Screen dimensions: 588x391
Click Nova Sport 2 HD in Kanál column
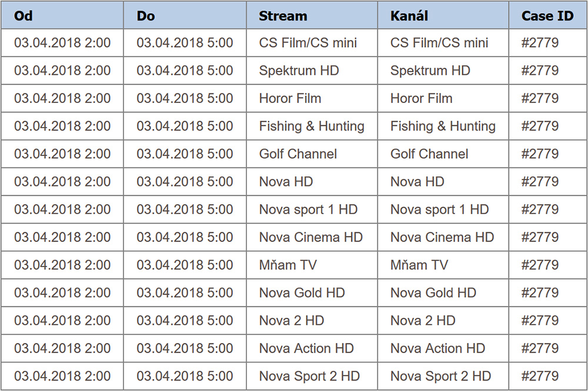[440, 376]
